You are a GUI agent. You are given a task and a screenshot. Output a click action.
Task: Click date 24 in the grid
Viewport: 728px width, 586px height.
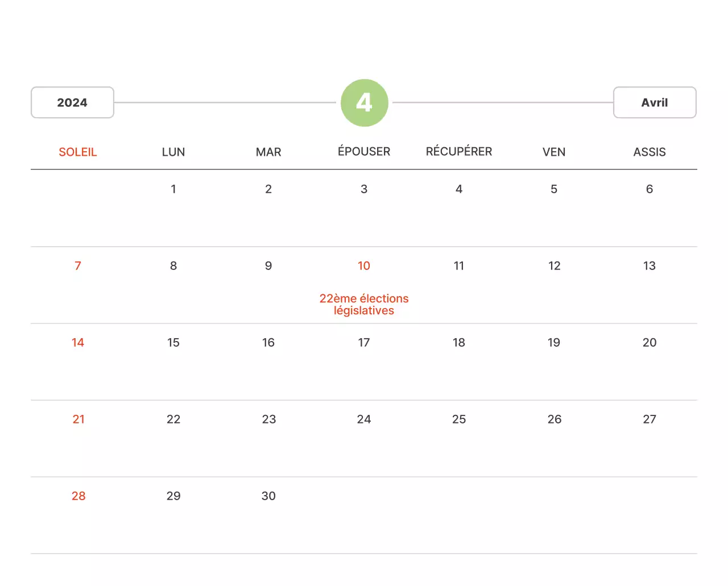(x=364, y=419)
